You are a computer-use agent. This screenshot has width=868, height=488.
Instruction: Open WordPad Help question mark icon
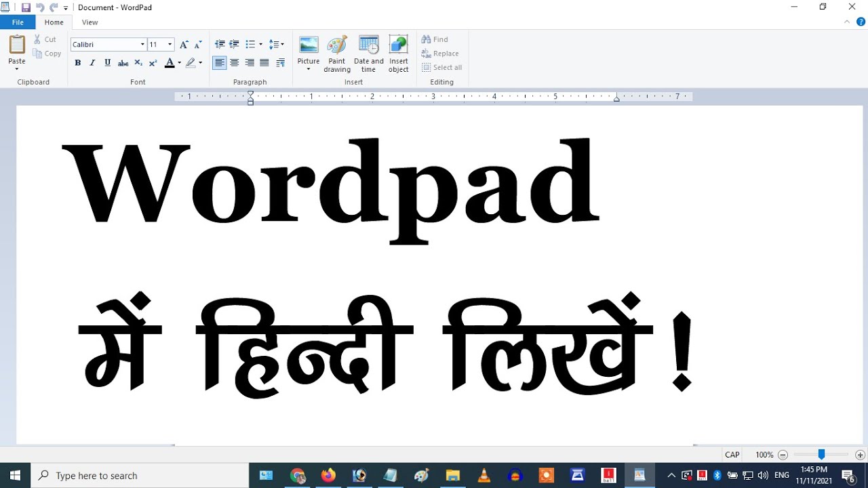pos(861,22)
